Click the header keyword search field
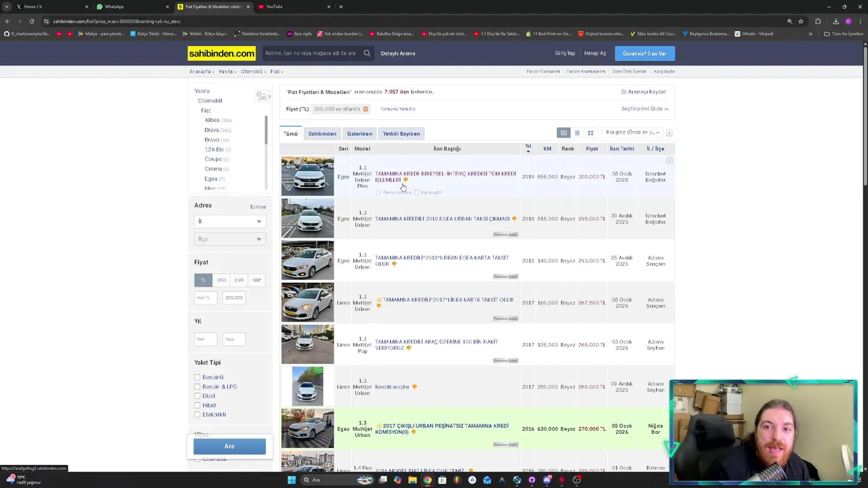Screen dimensions: 868x488 tap(311, 53)
